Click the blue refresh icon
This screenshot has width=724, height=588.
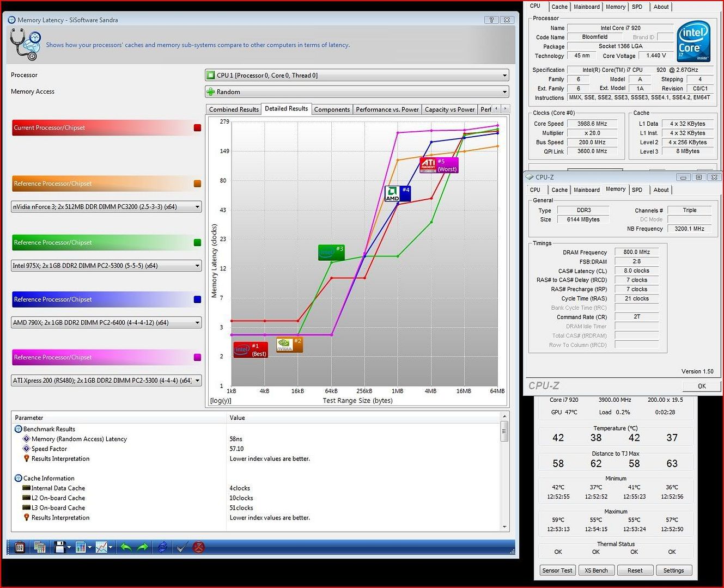[162, 547]
